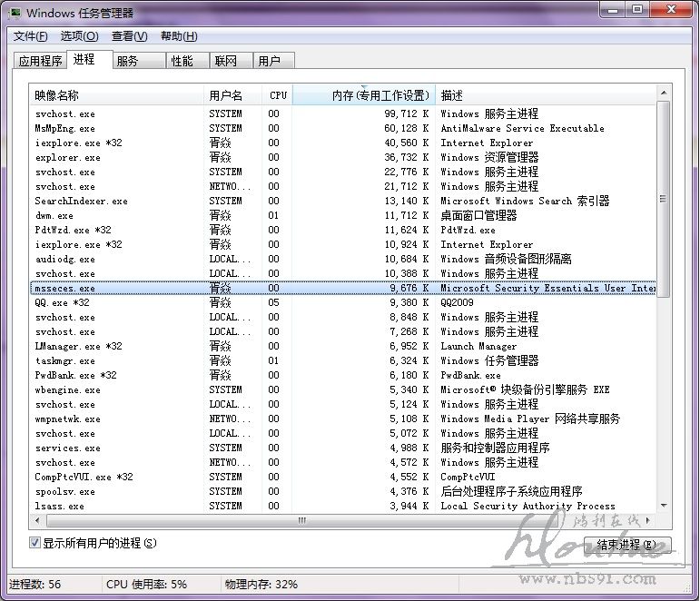Screen dimensions: 700x601
Task: Open the 选项(O) menu
Action: click(79, 36)
